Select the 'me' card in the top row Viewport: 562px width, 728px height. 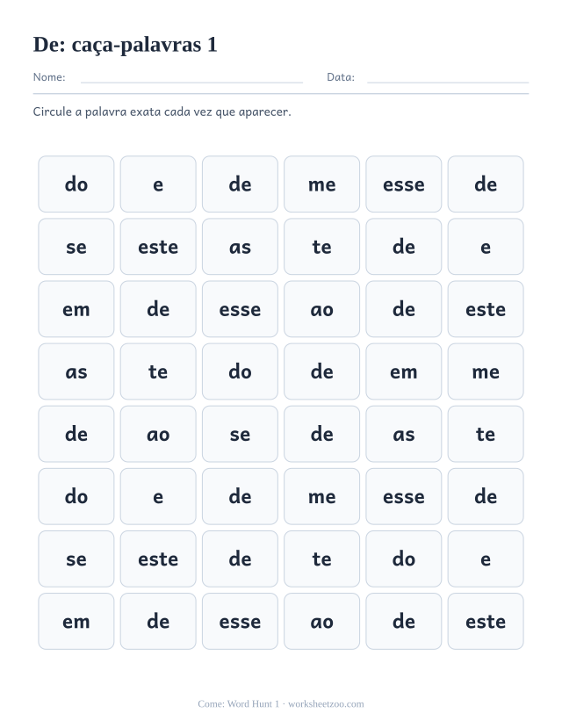coord(321,184)
